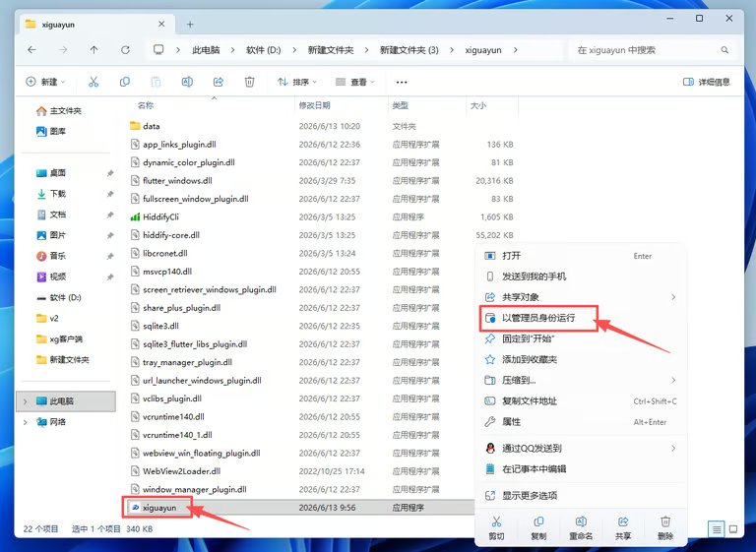Choose 在记事本中编辑 in context menu
This screenshot has width=756, height=552.
[581, 468]
